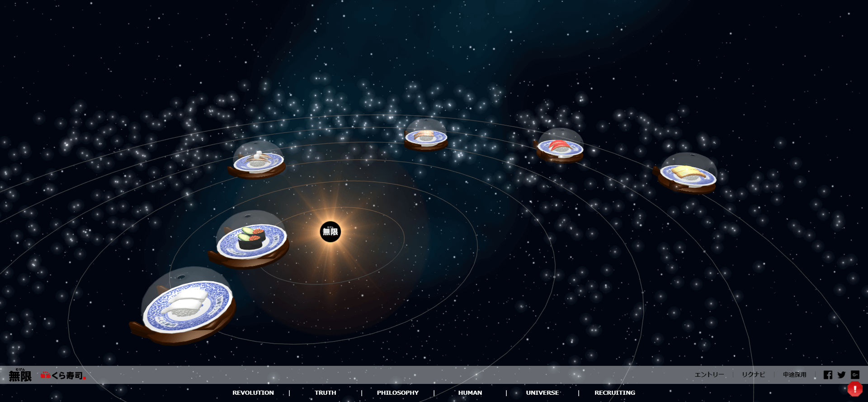Image resolution: width=868 pixels, height=402 pixels.
Task: Click the red exclamation warning badge
Action: point(854,389)
